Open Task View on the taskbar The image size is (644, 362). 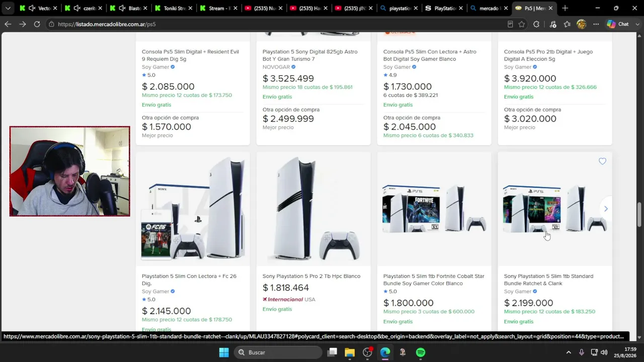(333, 352)
